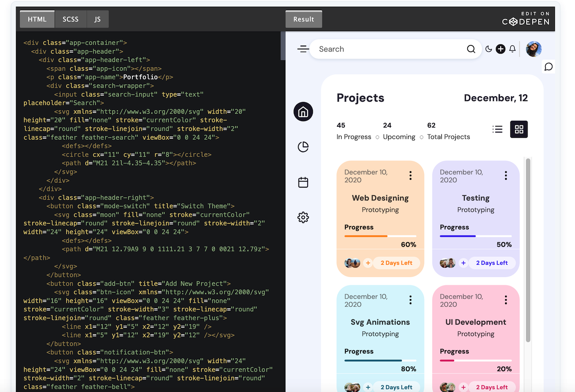Click Web Designing progress bar
The image size is (575, 392).
380,236
